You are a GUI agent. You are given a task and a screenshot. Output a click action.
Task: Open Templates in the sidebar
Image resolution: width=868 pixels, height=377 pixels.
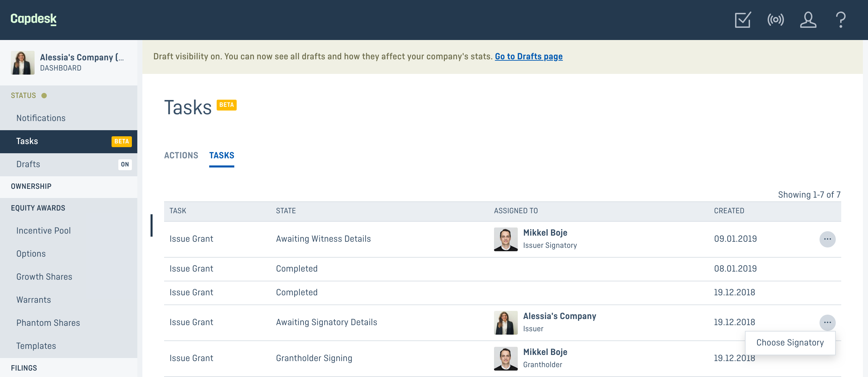pos(68,346)
